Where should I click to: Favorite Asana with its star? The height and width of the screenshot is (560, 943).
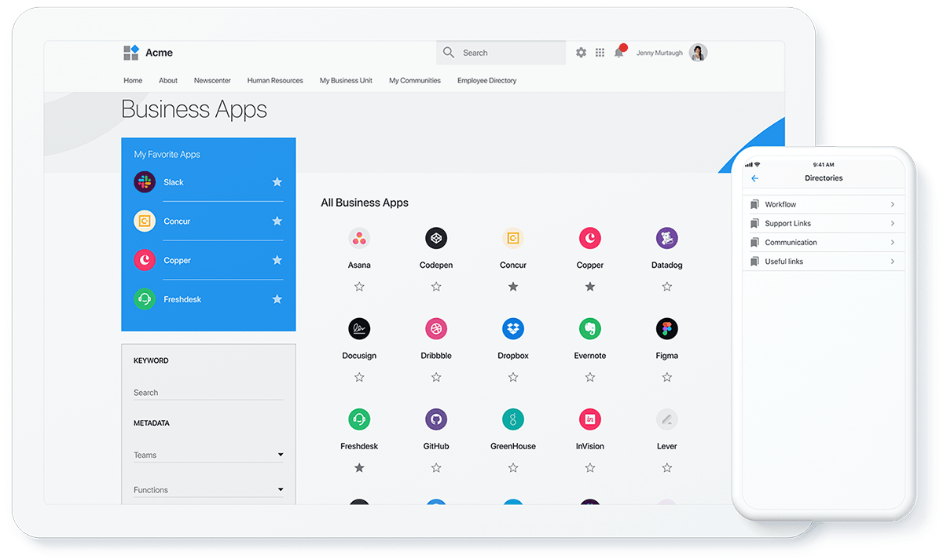(359, 287)
